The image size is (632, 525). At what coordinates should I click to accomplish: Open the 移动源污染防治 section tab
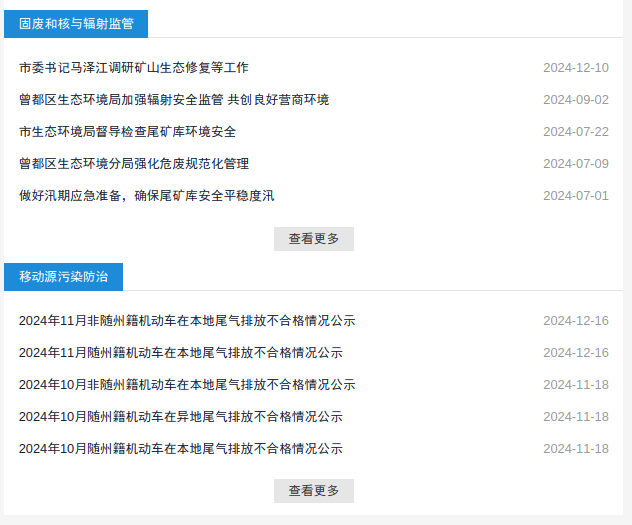pyautogui.click(x=63, y=277)
